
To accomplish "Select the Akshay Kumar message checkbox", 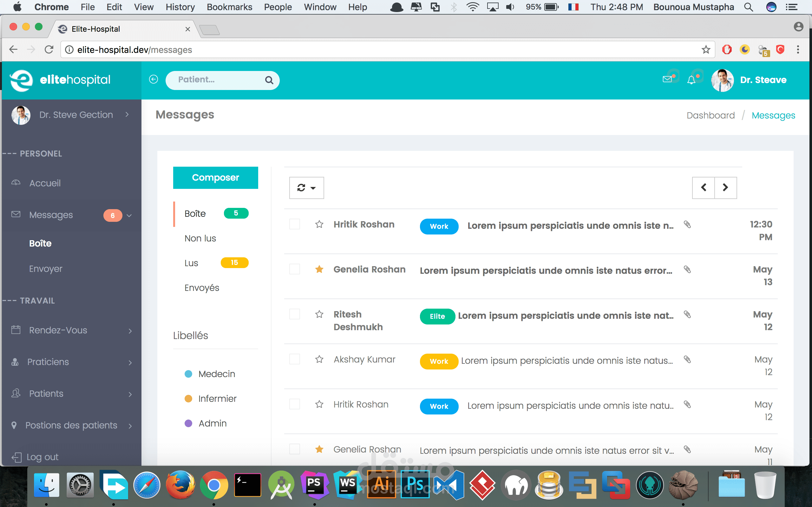I will 295,359.
